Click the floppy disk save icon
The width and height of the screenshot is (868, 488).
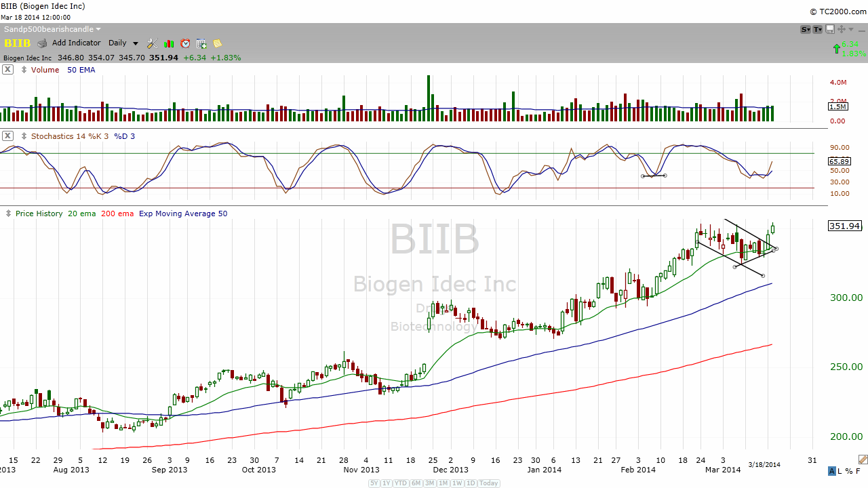click(x=831, y=29)
